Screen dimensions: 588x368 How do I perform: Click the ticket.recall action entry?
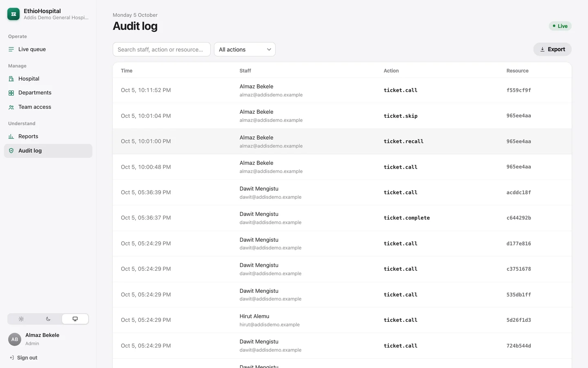tap(403, 141)
